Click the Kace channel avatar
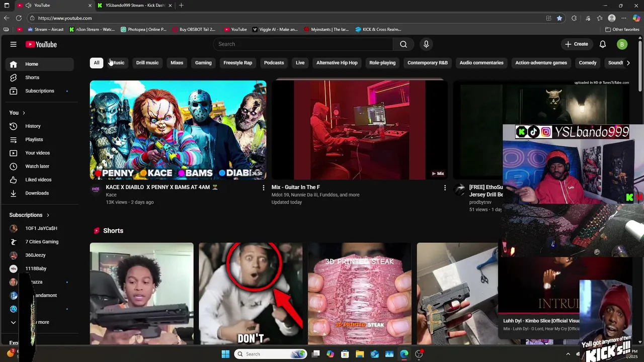Viewport: 644px width, 362px height. 96,190
